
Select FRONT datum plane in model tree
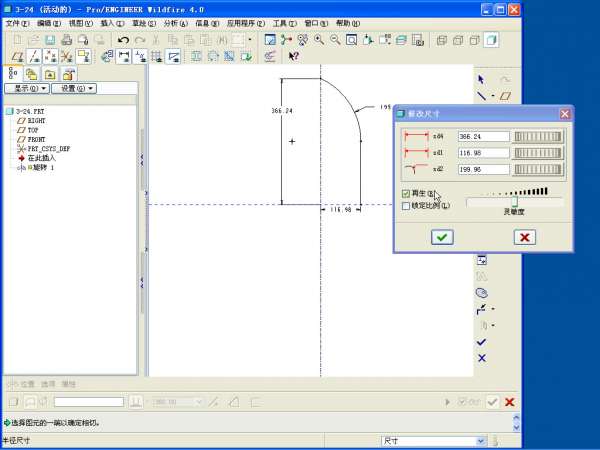(36, 139)
